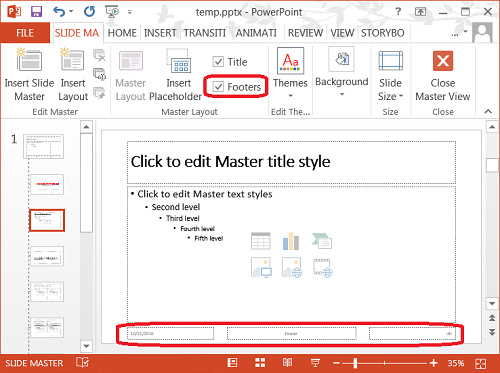Start slideshow from beginning icon
Screen dimensions: 500x373
(x=112, y=12)
